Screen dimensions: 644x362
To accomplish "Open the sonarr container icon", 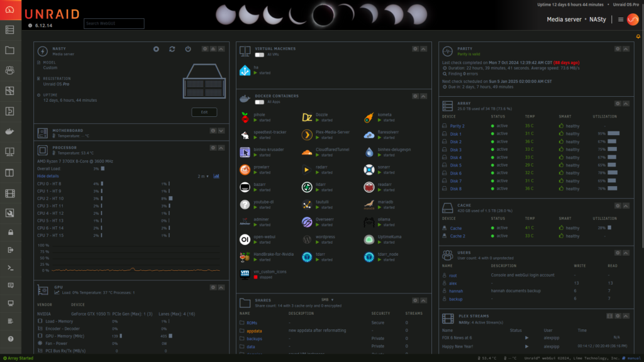I will (369, 170).
